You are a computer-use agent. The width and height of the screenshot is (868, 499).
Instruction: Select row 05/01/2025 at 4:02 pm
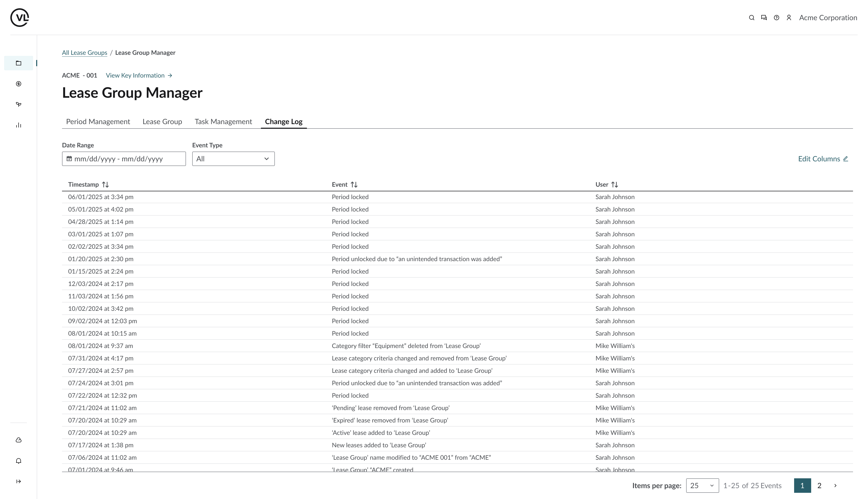(x=457, y=209)
